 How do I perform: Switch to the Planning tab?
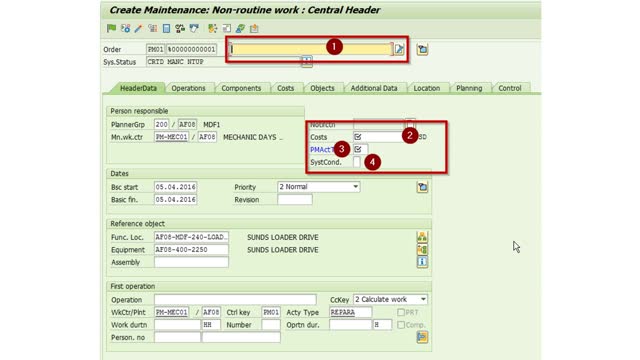(x=469, y=88)
